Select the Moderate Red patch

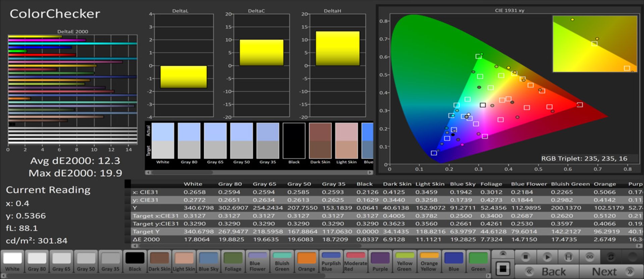pyautogui.click(x=355, y=262)
